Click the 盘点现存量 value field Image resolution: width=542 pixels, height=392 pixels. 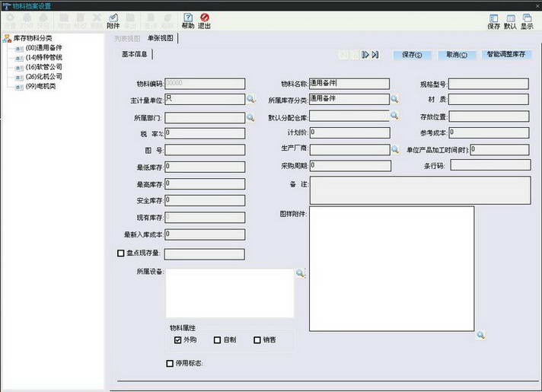tap(205, 254)
